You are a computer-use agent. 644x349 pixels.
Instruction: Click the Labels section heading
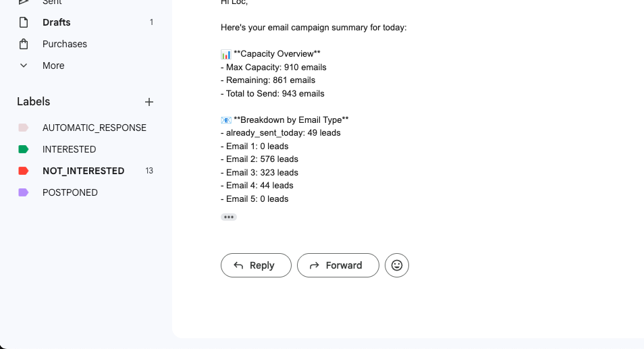point(34,102)
